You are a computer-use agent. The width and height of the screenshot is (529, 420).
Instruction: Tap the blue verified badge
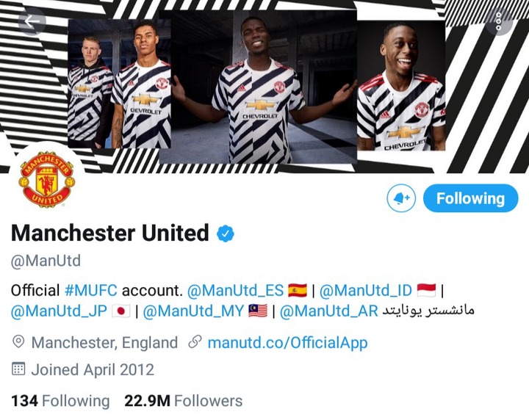tap(226, 233)
